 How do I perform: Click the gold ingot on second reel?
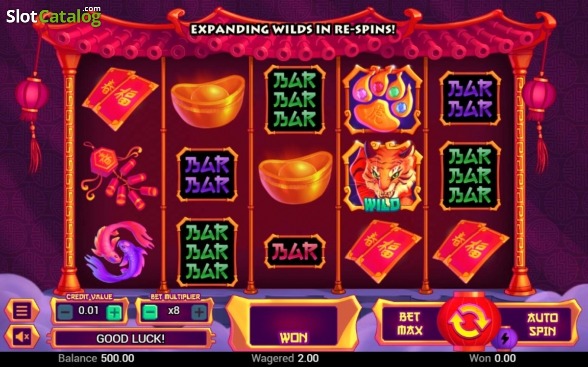[x=208, y=101]
